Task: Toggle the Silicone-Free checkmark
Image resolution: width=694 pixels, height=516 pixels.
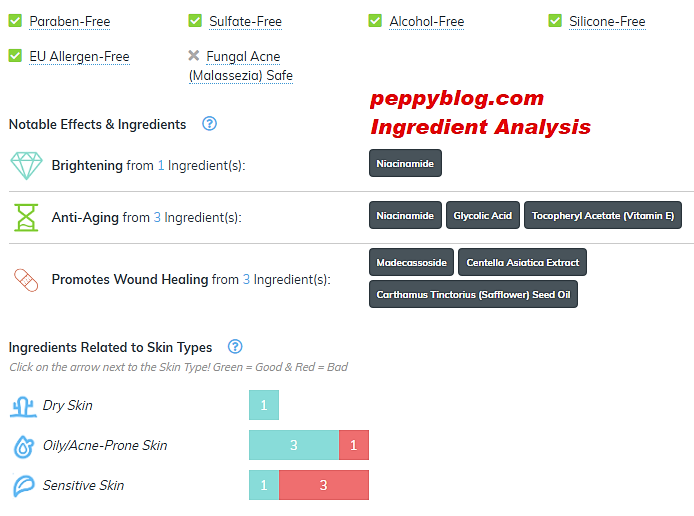Action: tap(555, 21)
